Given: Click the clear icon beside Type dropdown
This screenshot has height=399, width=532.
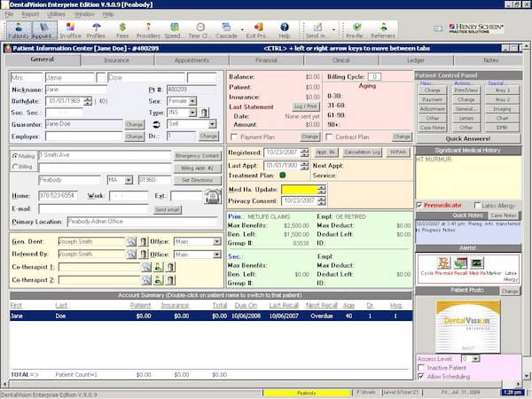Looking at the screenshot, I should (204, 113).
